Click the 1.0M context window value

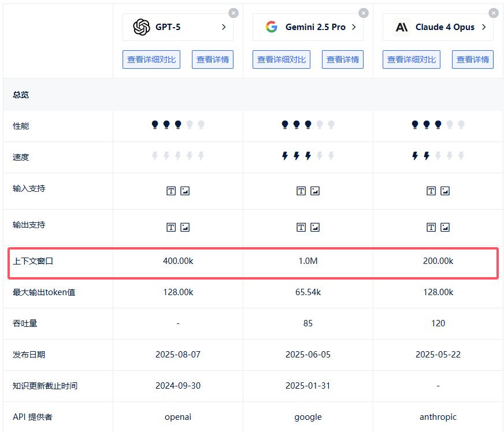308,261
